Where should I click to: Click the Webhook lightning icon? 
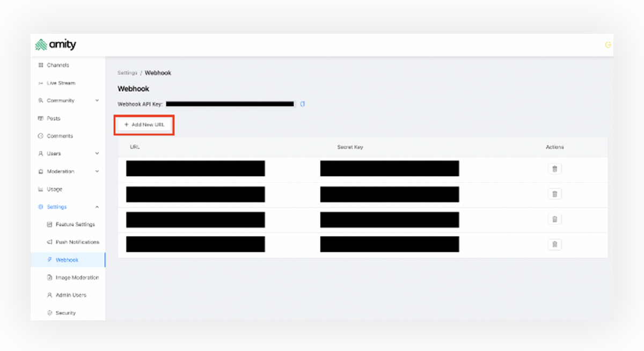pyautogui.click(x=50, y=260)
